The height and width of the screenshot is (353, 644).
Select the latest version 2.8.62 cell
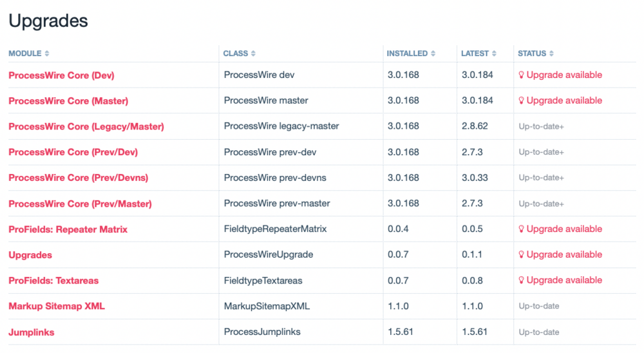click(x=475, y=126)
